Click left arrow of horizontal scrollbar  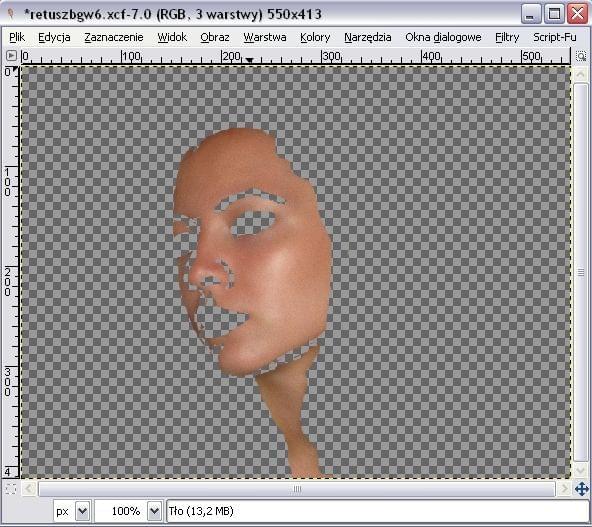point(29,489)
